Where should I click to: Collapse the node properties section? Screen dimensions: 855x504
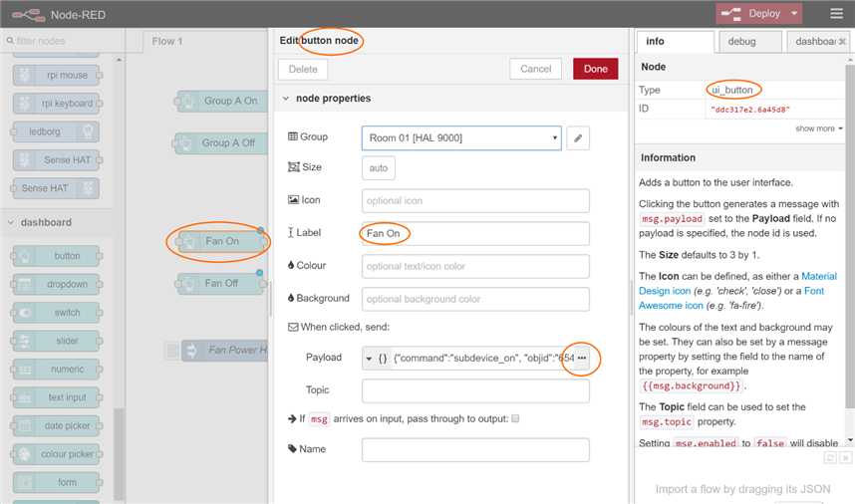(x=286, y=99)
